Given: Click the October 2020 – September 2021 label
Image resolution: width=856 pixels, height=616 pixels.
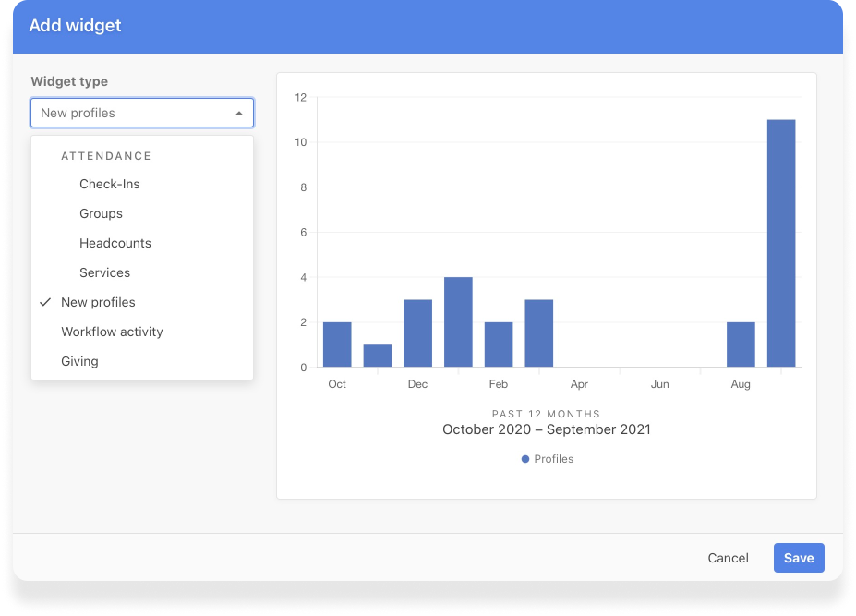Looking at the screenshot, I should point(546,429).
